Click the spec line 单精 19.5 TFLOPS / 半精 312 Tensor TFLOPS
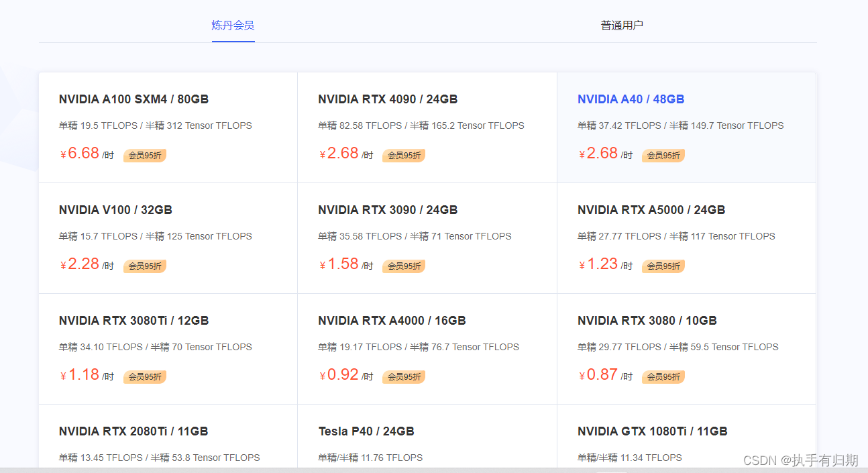This screenshot has height=473, width=868. point(156,125)
